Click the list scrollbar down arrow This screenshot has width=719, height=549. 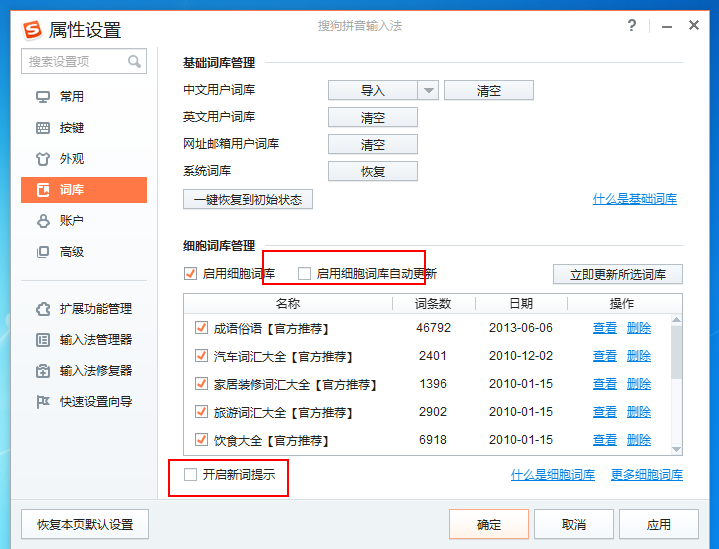[x=676, y=449]
